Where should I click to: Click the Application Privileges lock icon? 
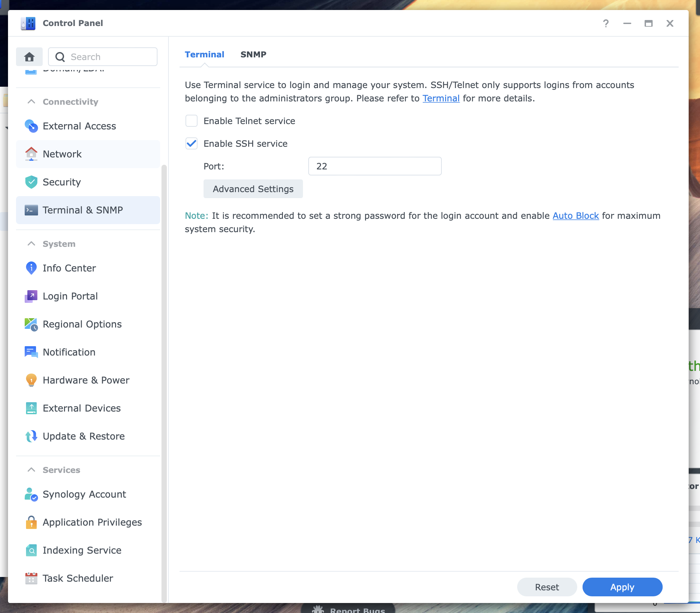click(31, 522)
